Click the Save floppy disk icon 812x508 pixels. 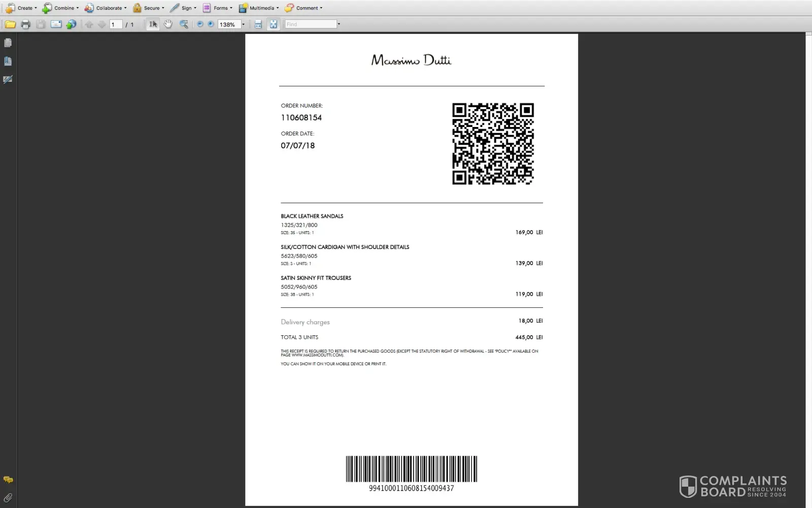point(41,24)
